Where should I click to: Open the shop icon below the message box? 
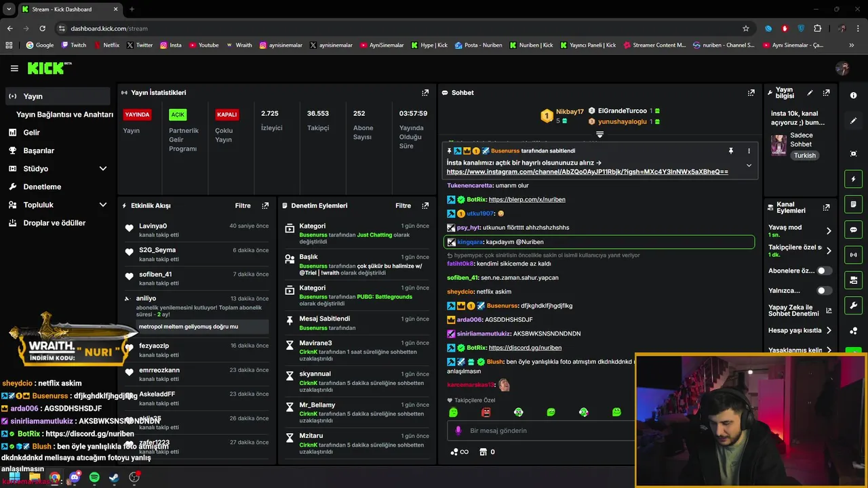coord(483,452)
